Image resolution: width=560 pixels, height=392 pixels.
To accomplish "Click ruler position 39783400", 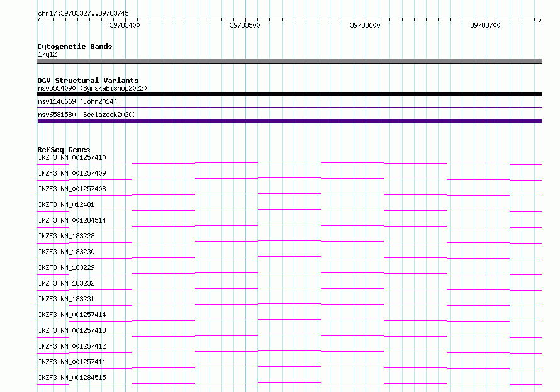I will [125, 25].
